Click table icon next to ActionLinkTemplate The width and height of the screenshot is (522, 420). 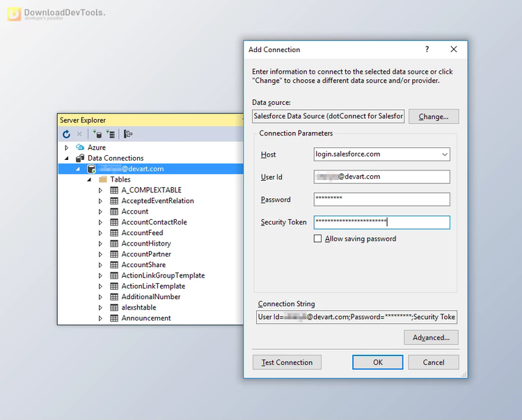pos(114,286)
